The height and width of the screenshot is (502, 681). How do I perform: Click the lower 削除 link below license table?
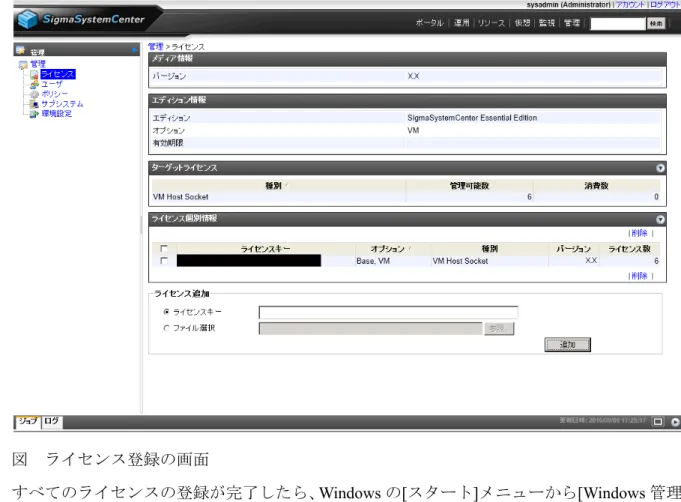[x=639, y=276]
